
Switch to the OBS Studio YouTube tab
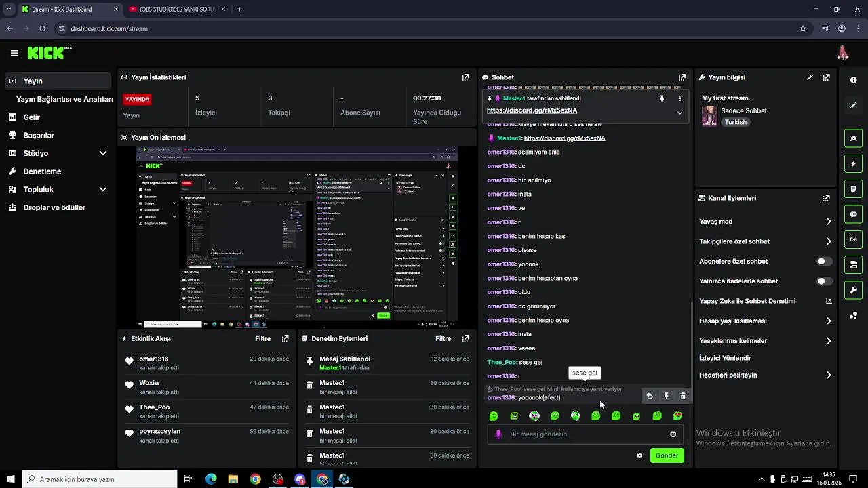pos(177,9)
